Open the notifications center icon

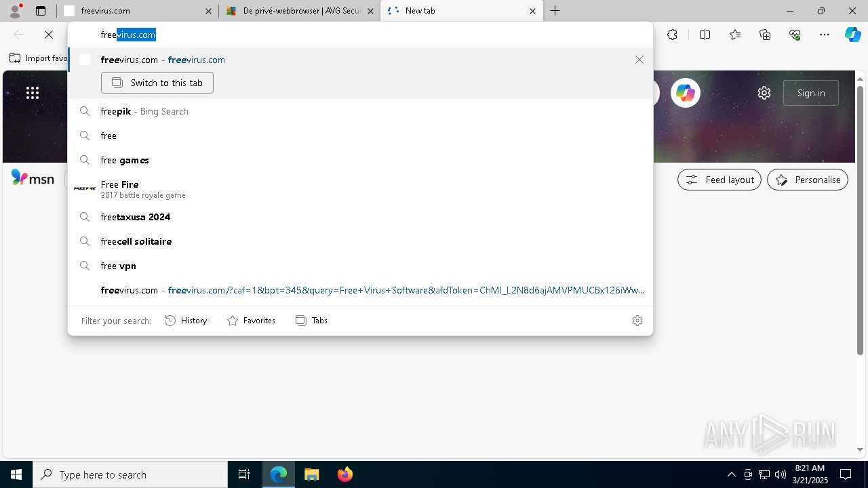point(846,474)
